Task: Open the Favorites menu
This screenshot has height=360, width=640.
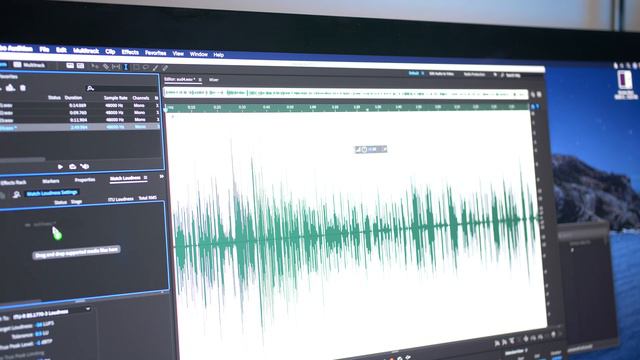Action: pos(156,53)
